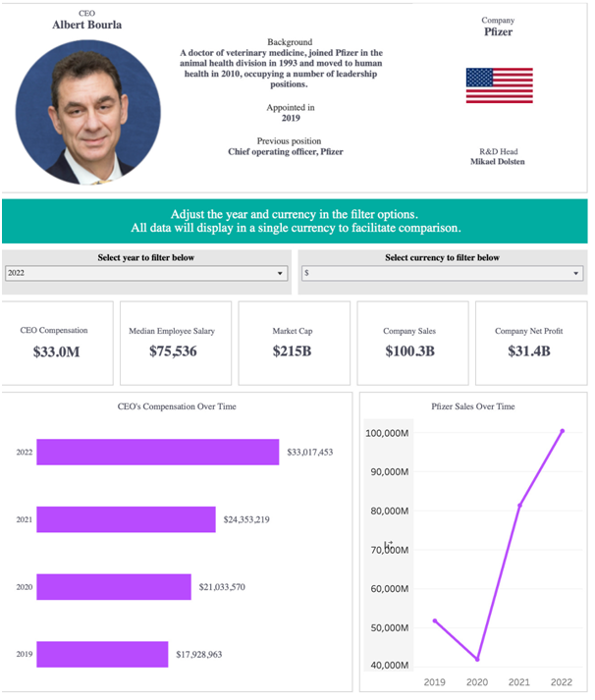Click the teal filter instructions banner
The height and width of the screenshot is (700, 595).
[x=296, y=221]
